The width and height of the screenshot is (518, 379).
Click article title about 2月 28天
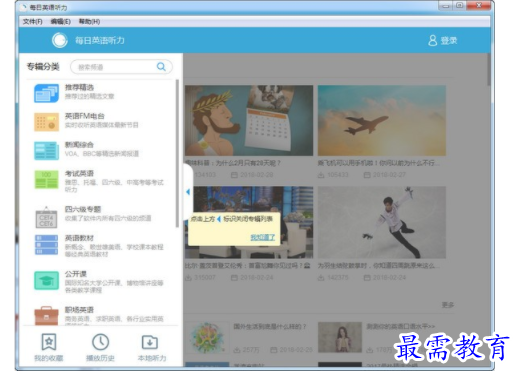(233, 163)
